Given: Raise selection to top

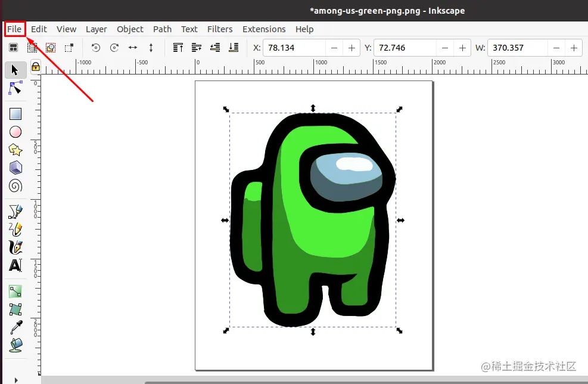Looking at the screenshot, I should [178, 48].
